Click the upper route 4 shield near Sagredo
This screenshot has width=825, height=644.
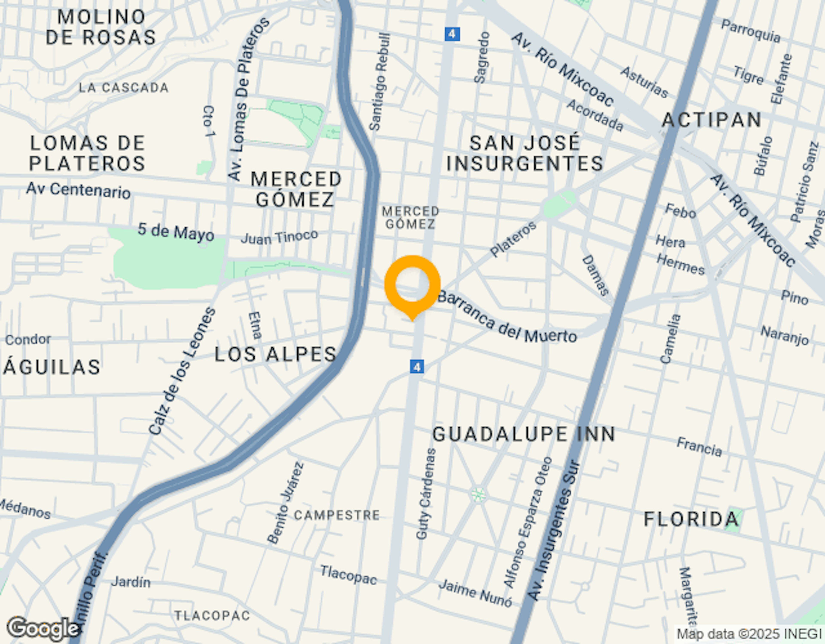452,34
